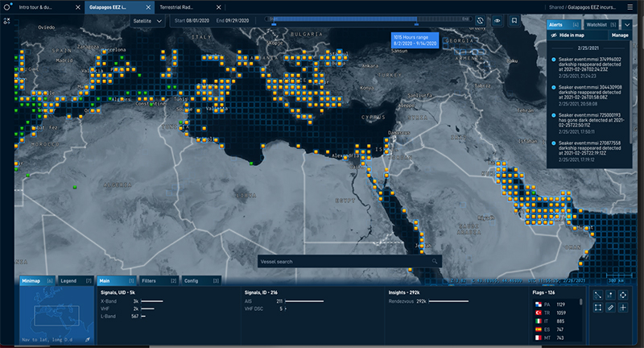This screenshot has width=644, height=348.
Task: Click the VHF DSC signals row
Action: point(266,309)
